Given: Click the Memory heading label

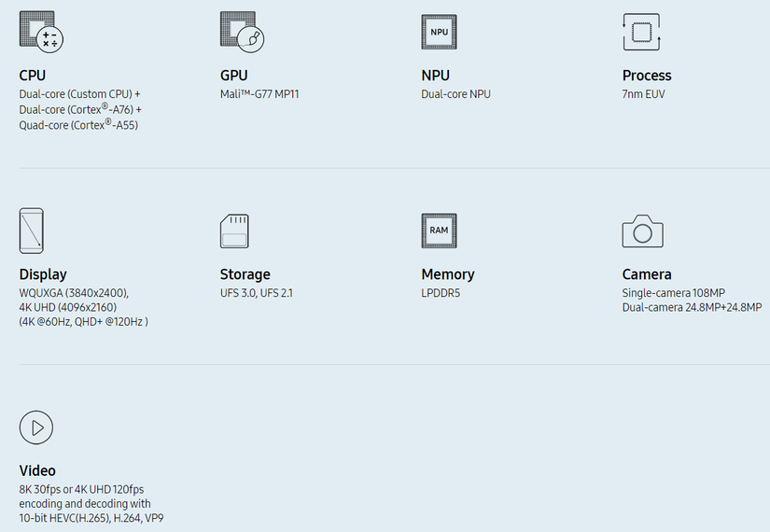Looking at the screenshot, I should [x=448, y=274].
